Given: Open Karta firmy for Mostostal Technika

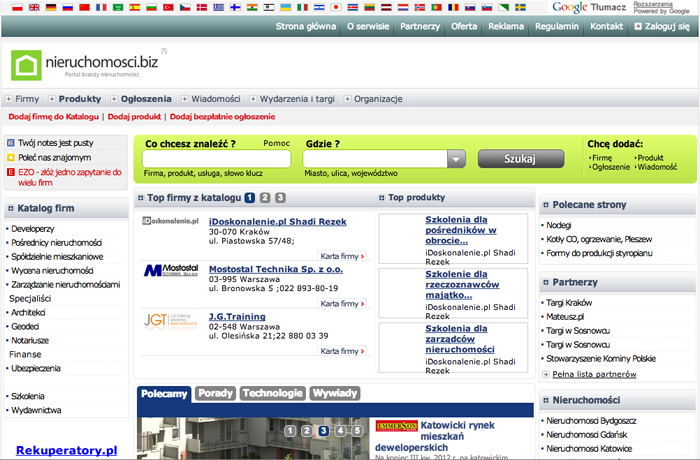Looking at the screenshot, I should [x=342, y=304].
